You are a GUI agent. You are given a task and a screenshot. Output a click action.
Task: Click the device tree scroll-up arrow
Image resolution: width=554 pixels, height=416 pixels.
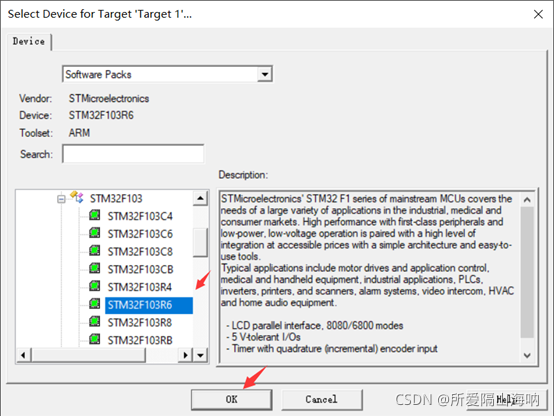point(200,198)
